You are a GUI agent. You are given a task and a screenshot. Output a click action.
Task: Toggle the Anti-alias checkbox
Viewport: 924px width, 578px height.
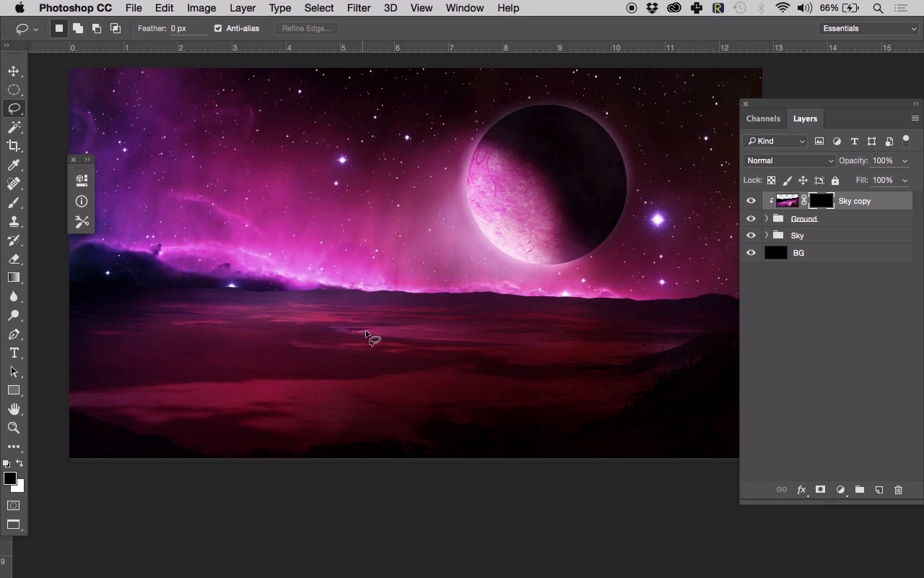[218, 28]
